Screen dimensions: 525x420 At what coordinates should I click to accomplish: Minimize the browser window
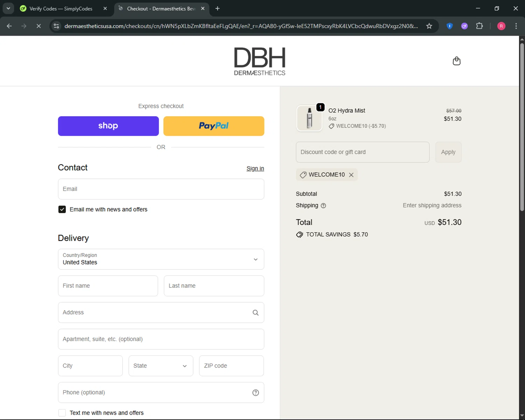(x=478, y=8)
